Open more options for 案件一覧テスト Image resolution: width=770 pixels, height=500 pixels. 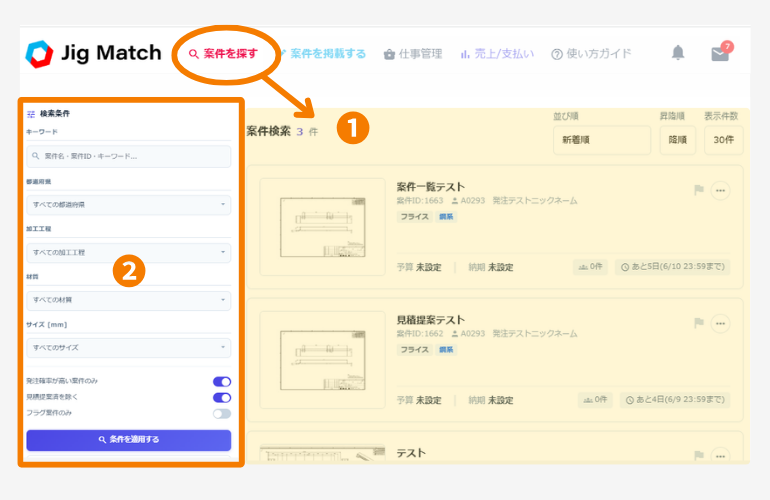tap(720, 191)
